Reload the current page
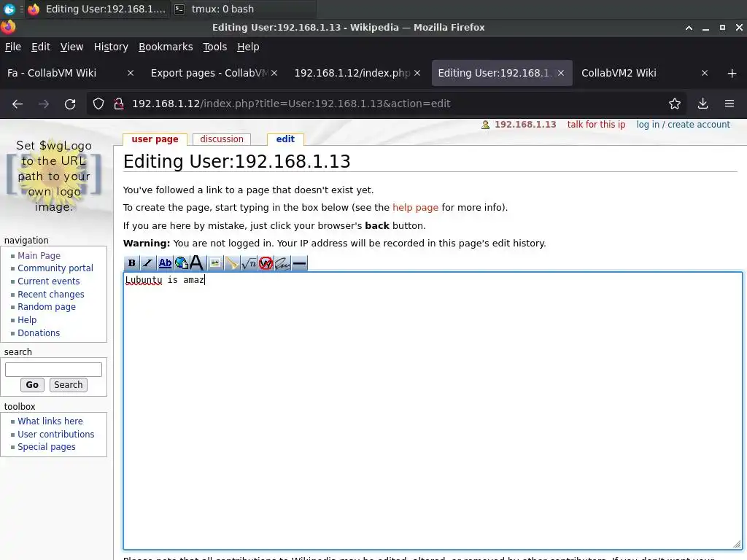The height and width of the screenshot is (560, 747). click(70, 104)
